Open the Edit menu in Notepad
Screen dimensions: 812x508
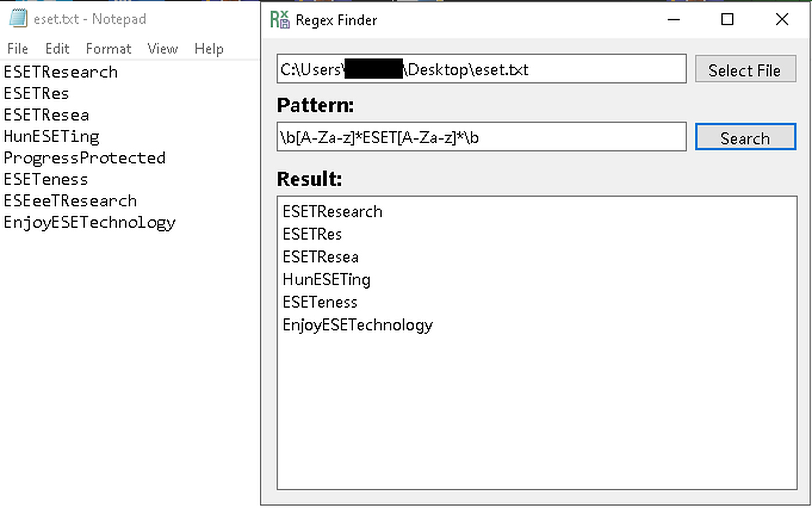pyautogui.click(x=57, y=49)
